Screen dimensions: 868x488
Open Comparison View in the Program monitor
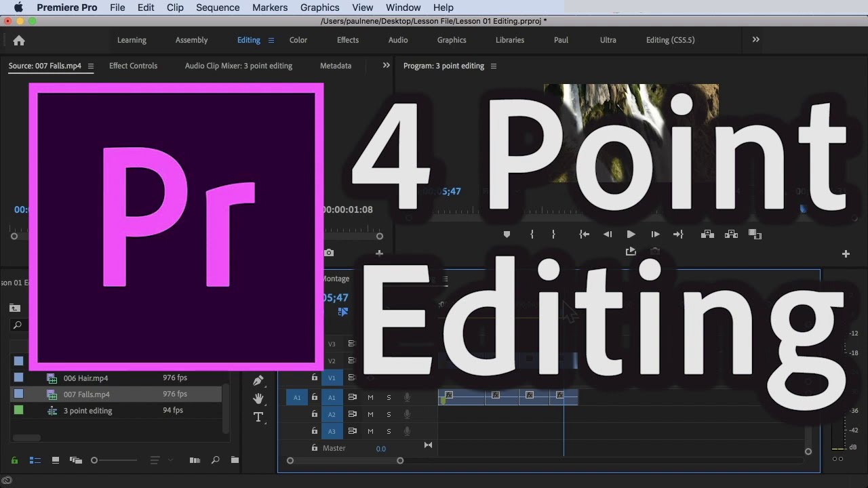point(755,235)
